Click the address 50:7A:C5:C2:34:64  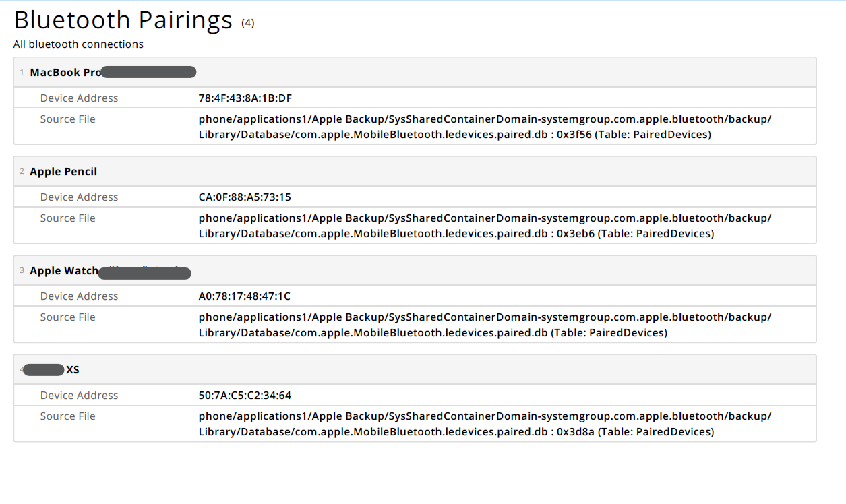pyautogui.click(x=245, y=396)
